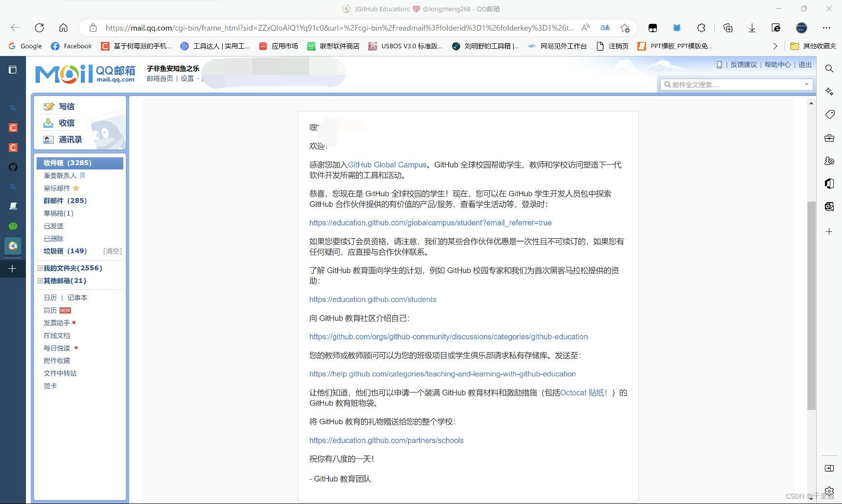Open Edge sidebar tools briefcase icon
The height and width of the screenshot is (504, 842).
829,138
